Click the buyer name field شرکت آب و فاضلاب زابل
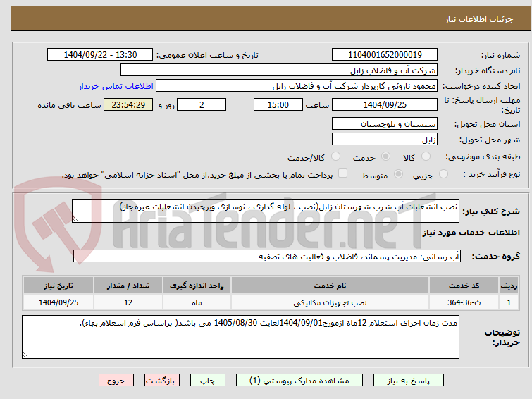Image resolution: width=532 pixels, height=399 pixels. click(x=279, y=70)
